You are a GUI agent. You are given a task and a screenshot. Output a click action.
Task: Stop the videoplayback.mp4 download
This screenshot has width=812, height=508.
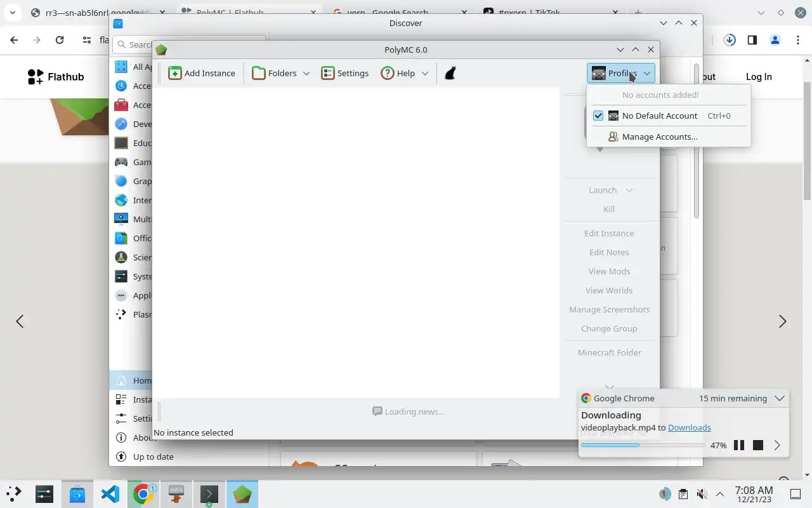pos(757,445)
